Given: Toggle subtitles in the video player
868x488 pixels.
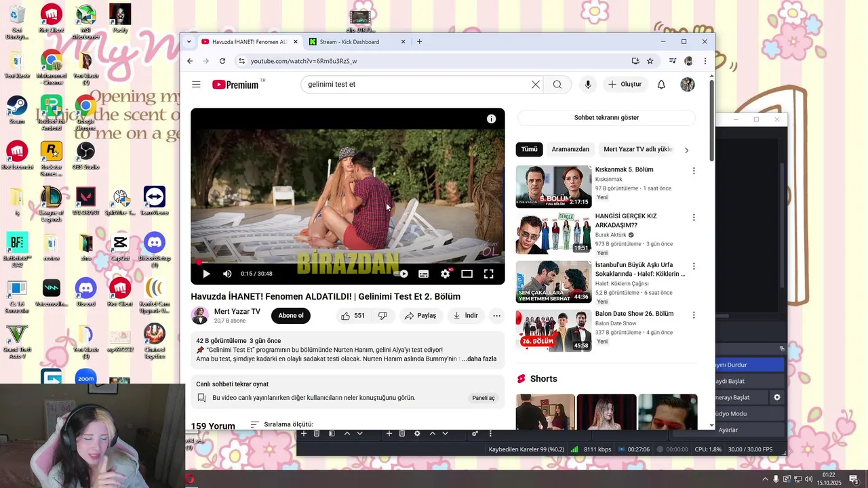Looking at the screenshot, I should (423, 274).
